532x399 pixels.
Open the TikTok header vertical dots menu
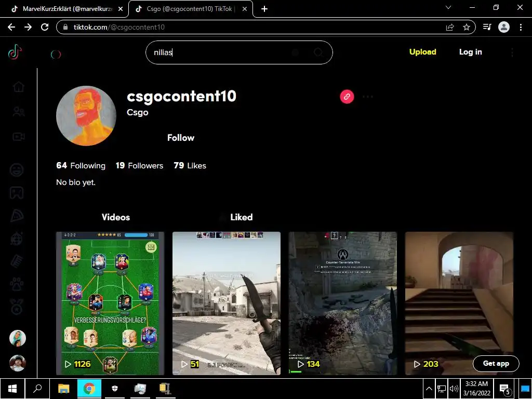(512, 52)
